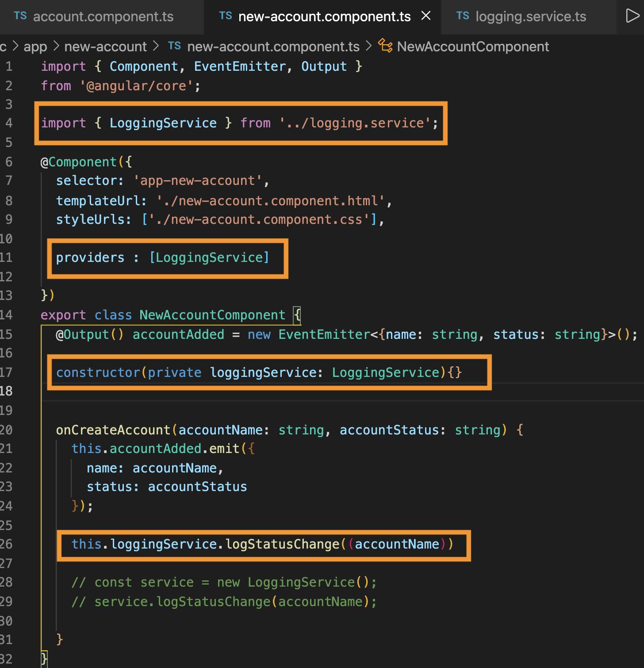Click the new-account.component.ts breadcrumb file
Image resolution: width=644 pixels, height=668 pixels.
[x=273, y=46]
